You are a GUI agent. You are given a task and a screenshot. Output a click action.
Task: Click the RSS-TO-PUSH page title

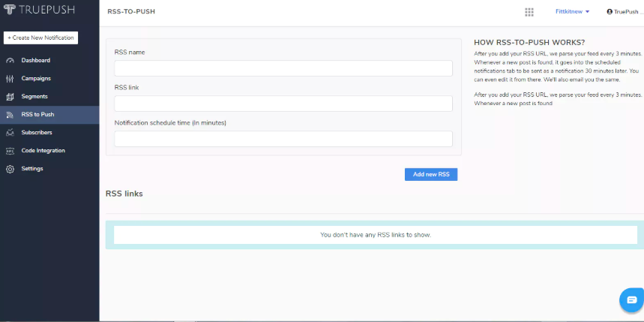pyautogui.click(x=131, y=11)
